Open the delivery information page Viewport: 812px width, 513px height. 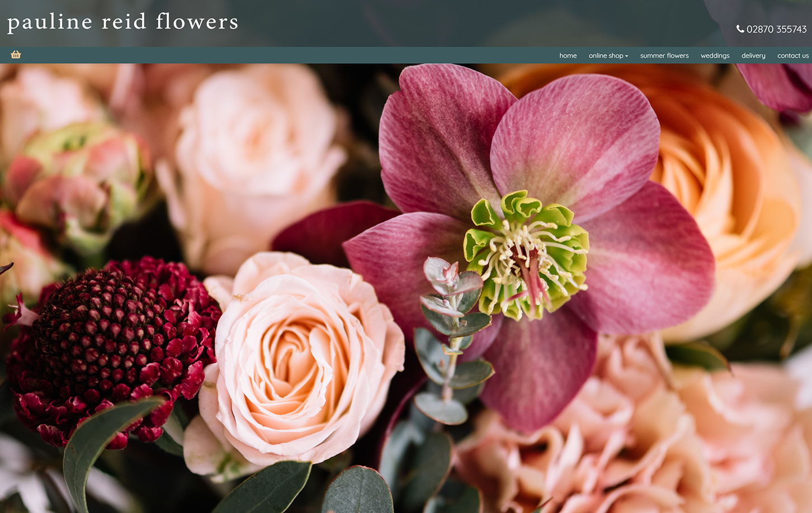(x=753, y=55)
